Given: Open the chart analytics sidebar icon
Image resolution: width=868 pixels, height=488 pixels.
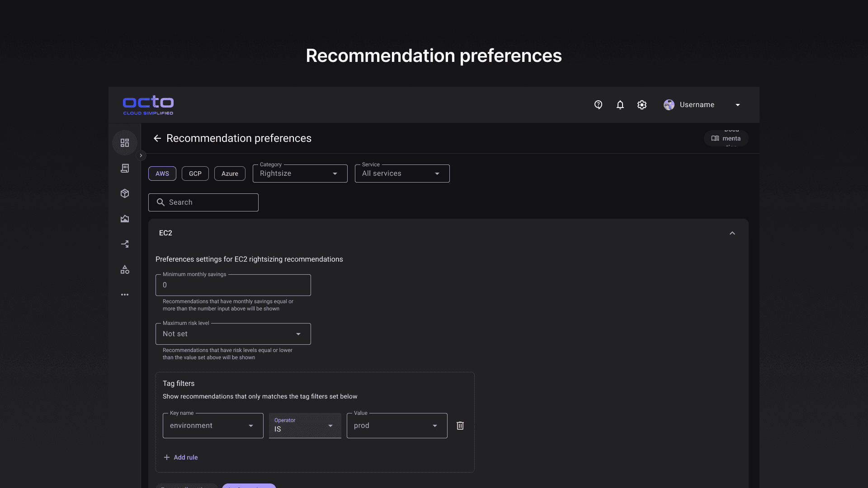Looking at the screenshot, I should click(125, 219).
